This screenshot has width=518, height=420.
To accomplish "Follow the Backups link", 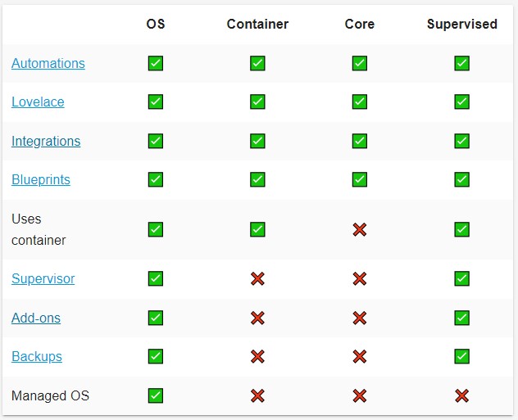I will pyautogui.click(x=37, y=356).
